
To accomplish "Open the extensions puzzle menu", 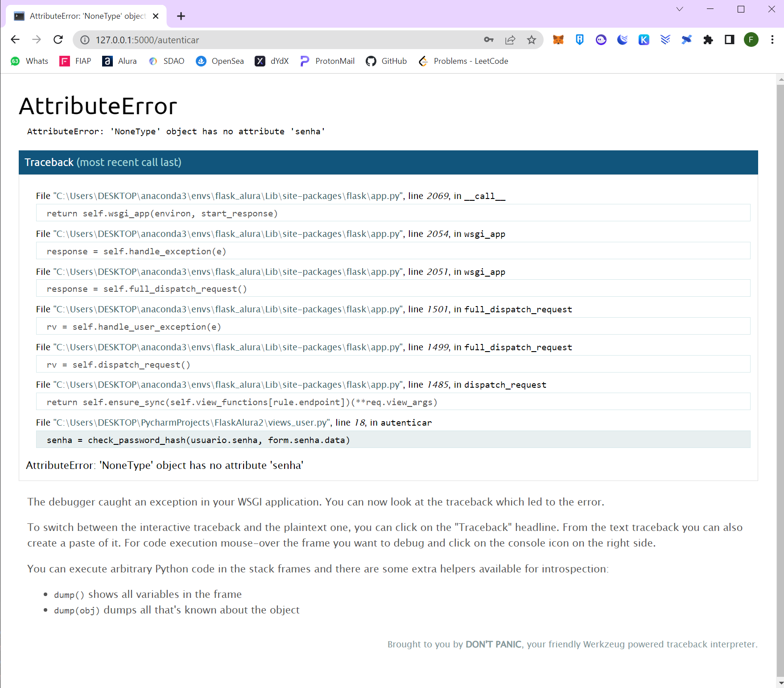I will point(708,40).
